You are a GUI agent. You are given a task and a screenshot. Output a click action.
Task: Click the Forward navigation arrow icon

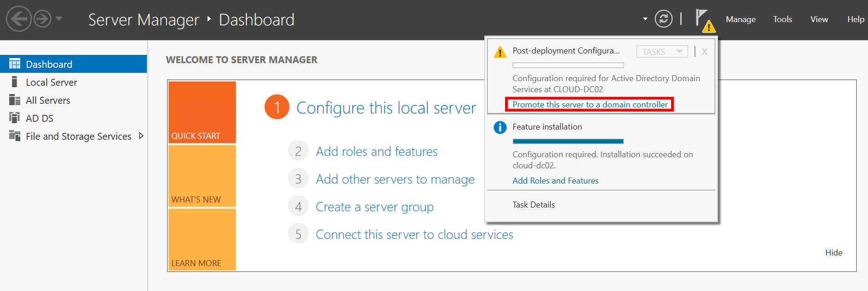pos(42,19)
